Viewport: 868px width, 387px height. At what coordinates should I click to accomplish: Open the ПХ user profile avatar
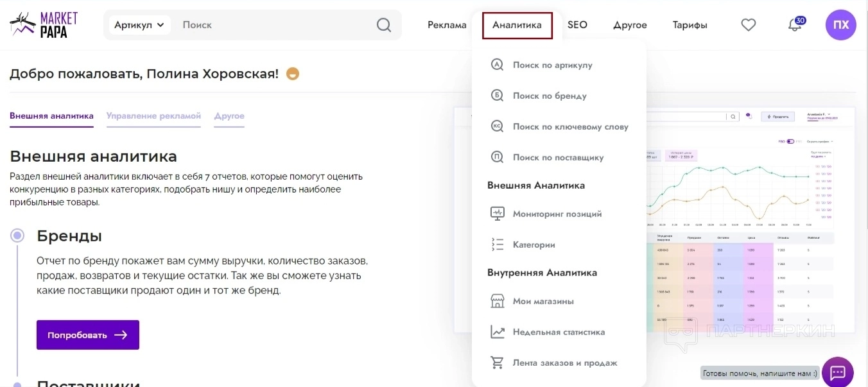click(840, 25)
